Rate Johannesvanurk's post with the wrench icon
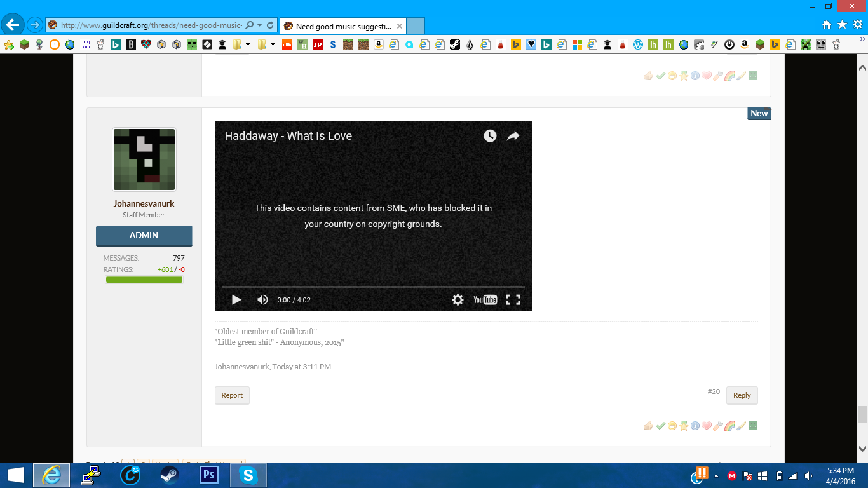The height and width of the screenshot is (488, 868). [718, 426]
